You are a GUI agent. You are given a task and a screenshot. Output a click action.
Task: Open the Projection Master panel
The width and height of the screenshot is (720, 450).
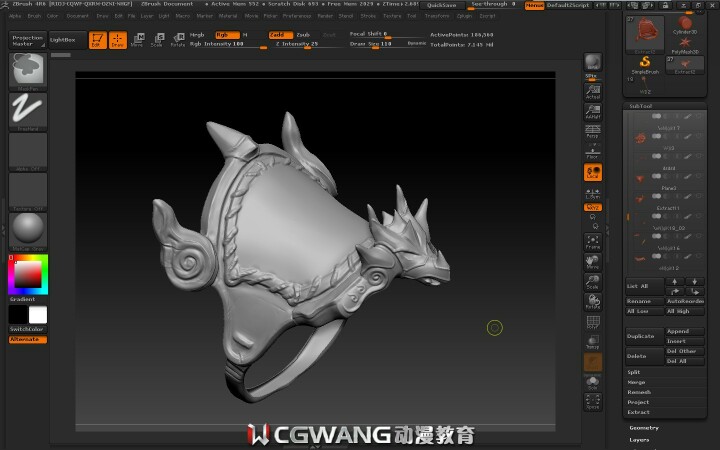click(x=28, y=40)
